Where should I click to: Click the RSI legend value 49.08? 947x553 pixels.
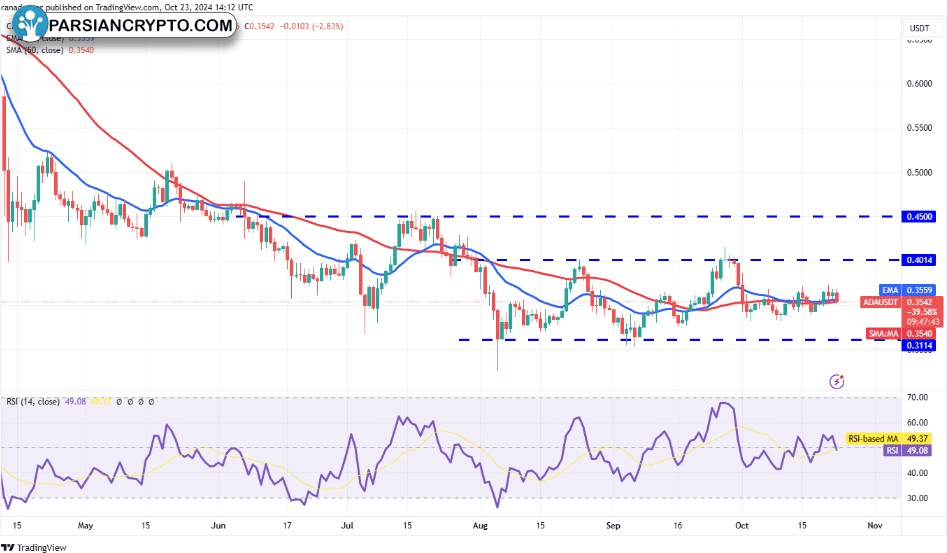[76, 401]
